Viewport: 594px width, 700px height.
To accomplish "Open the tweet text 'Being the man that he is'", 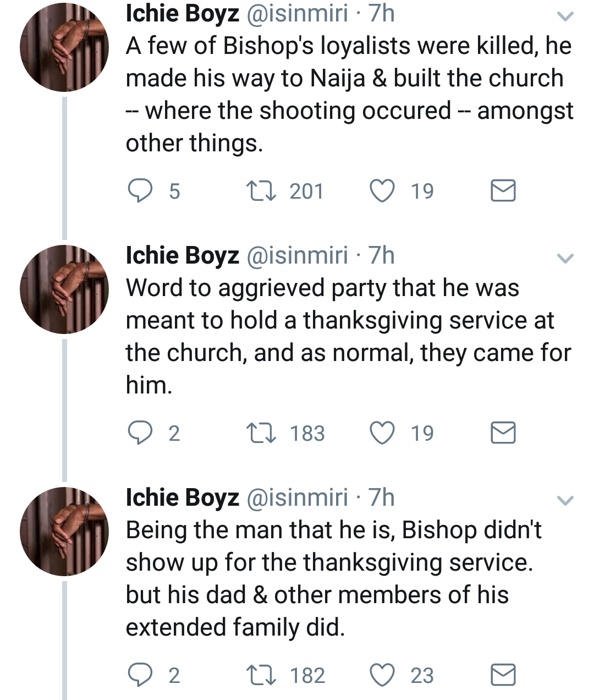I will coord(330,578).
